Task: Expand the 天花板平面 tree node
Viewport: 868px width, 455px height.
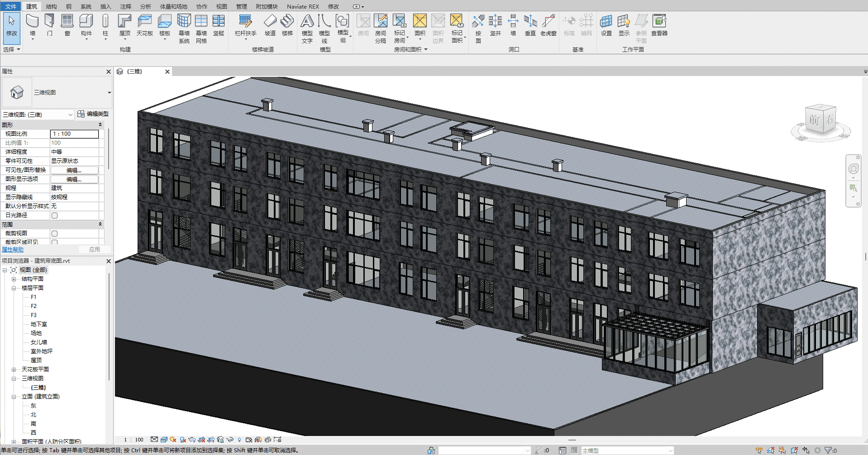Action: (x=14, y=370)
